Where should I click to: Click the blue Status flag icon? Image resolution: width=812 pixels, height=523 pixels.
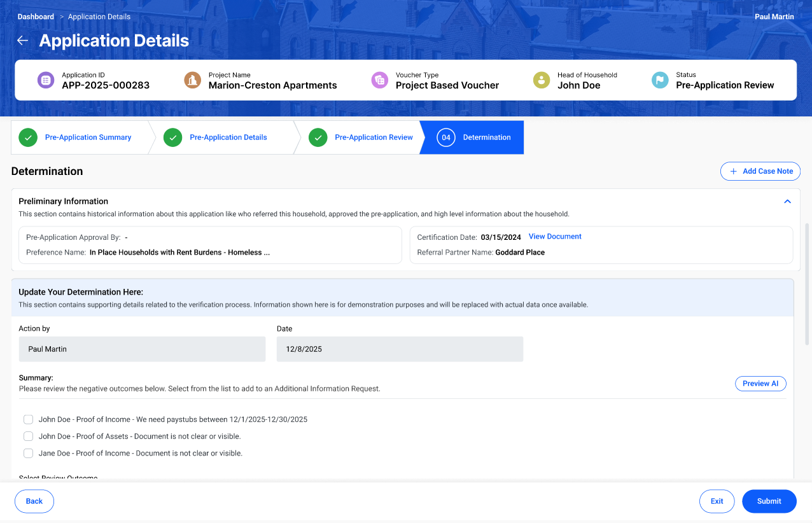660,80
